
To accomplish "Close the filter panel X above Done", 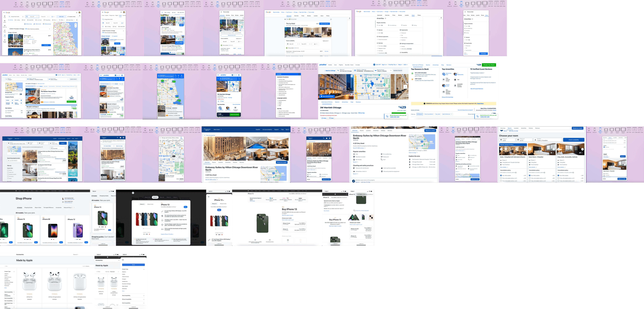I will tap(123, 260).
